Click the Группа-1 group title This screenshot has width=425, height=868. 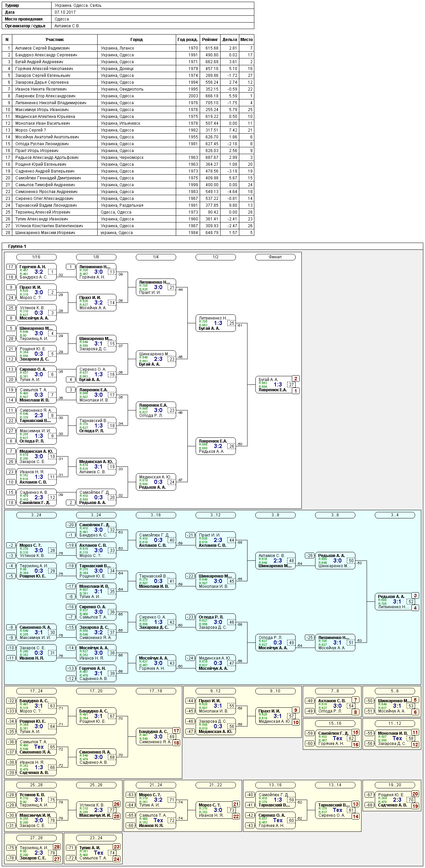click(x=17, y=246)
